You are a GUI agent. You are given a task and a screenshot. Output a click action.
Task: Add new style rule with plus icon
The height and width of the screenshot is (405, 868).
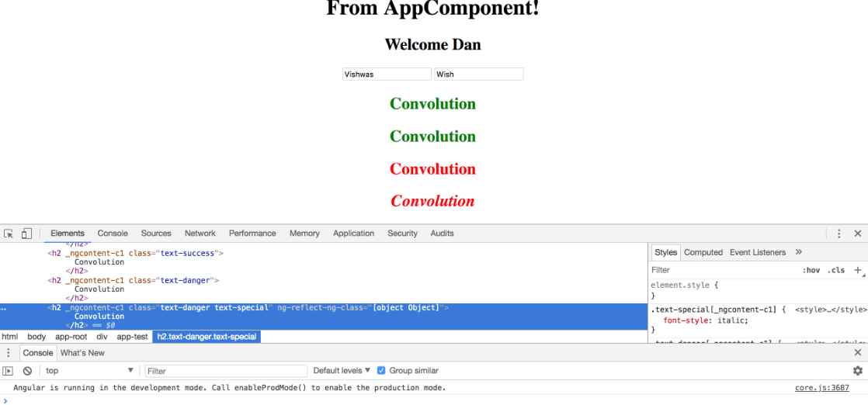click(x=858, y=270)
